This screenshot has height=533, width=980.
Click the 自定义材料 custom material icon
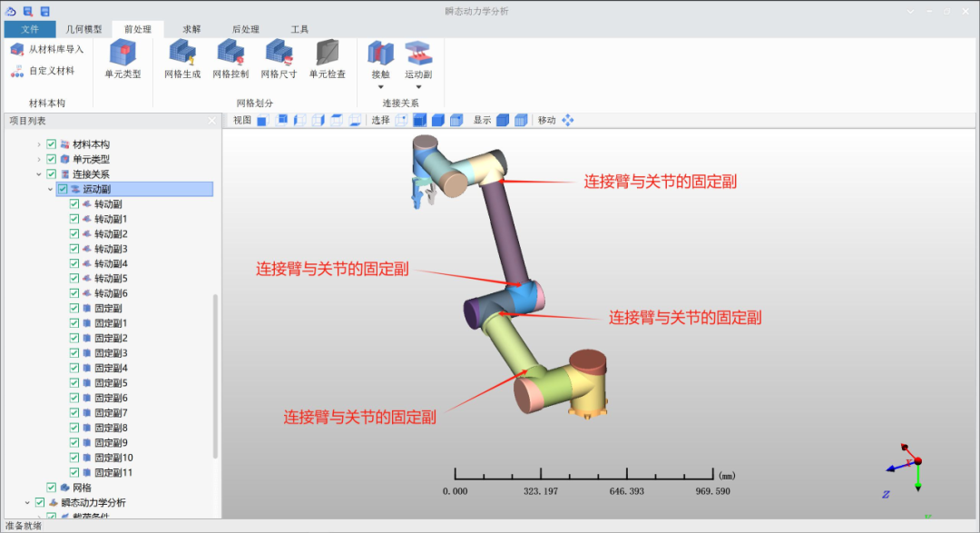(17, 72)
